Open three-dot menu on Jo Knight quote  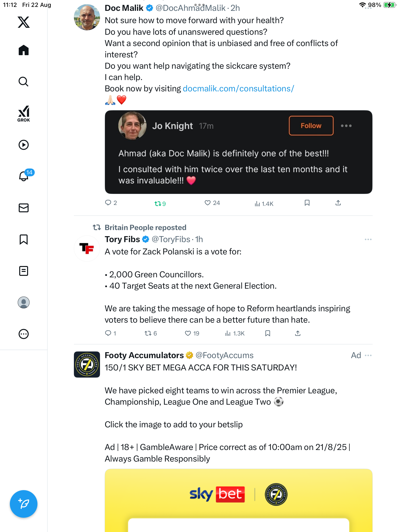pos(346,126)
